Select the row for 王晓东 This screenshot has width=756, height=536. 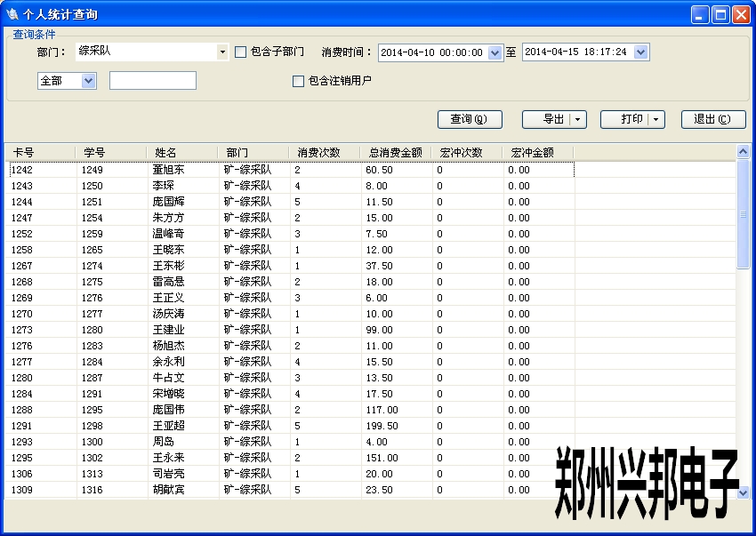pyautogui.click(x=290, y=250)
